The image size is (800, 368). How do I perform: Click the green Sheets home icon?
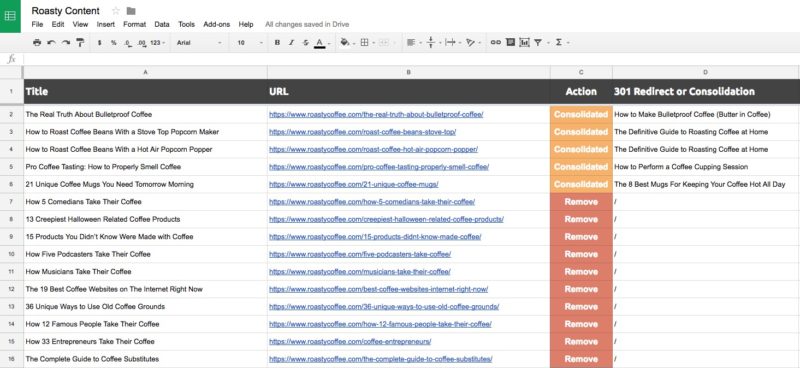10,16
